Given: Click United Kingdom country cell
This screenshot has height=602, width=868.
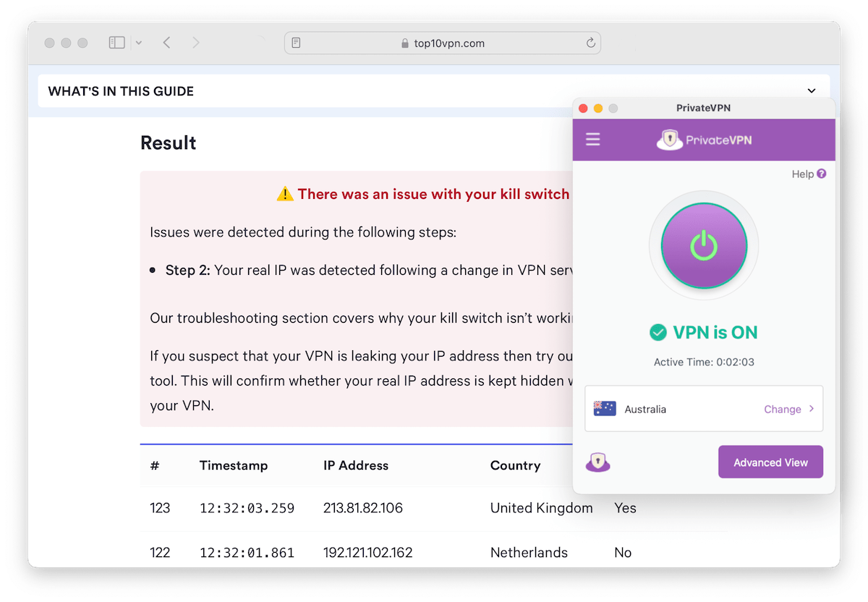Looking at the screenshot, I should [541, 508].
